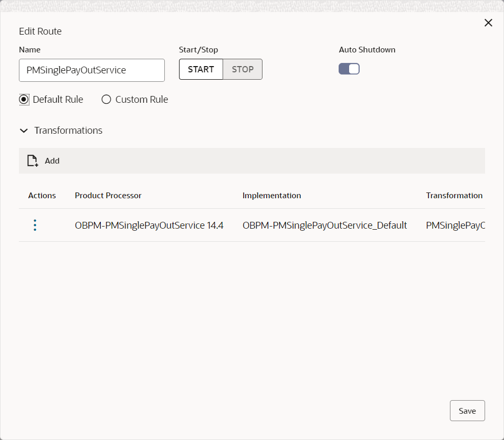Select the Default Rule radio button

(24, 100)
